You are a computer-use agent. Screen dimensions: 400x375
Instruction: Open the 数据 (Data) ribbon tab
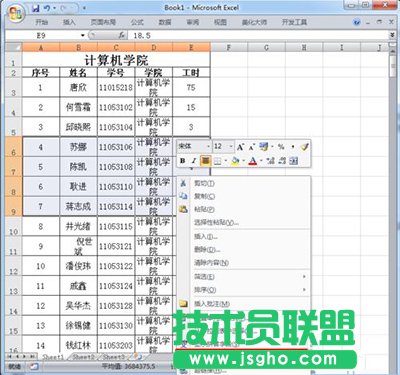click(165, 22)
